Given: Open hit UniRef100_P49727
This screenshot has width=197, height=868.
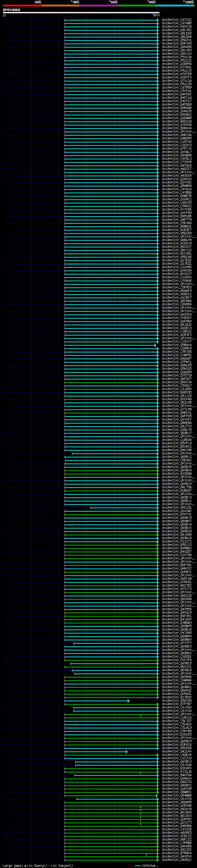Looking at the screenshot, I should pyautogui.click(x=177, y=101).
